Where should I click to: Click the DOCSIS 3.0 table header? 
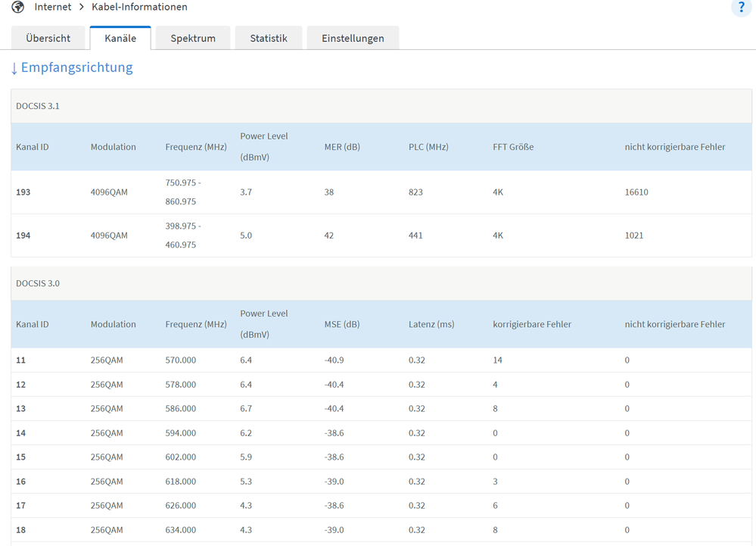point(38,283)
